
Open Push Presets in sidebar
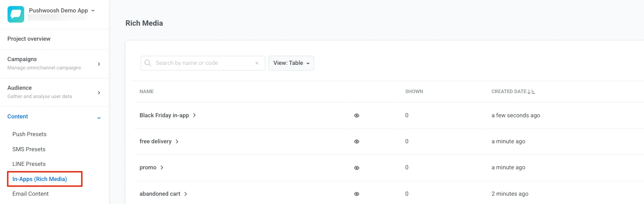29,134
